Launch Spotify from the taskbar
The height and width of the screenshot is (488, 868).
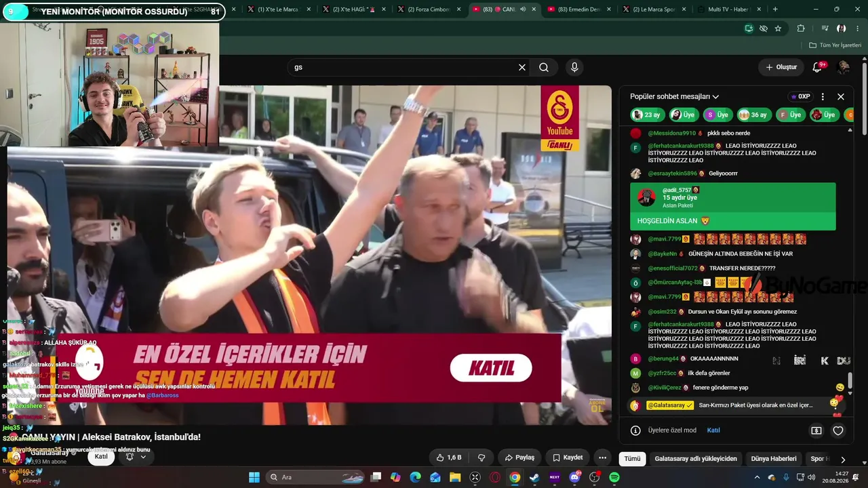614,477
